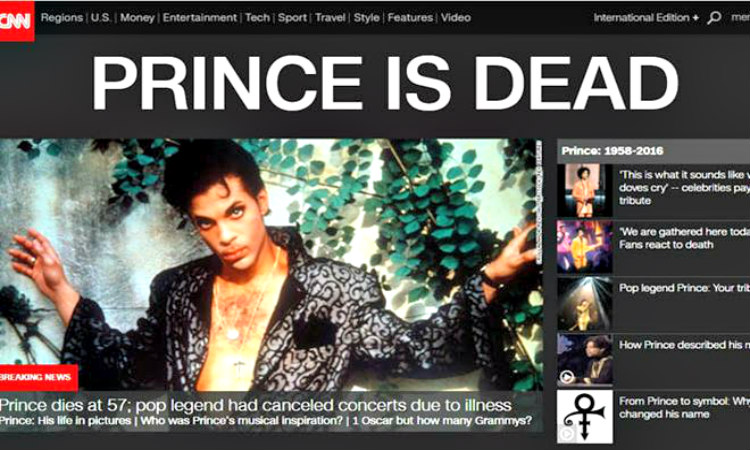Click the main Prince photo
The image size is (750, 450).
(271, 264)
